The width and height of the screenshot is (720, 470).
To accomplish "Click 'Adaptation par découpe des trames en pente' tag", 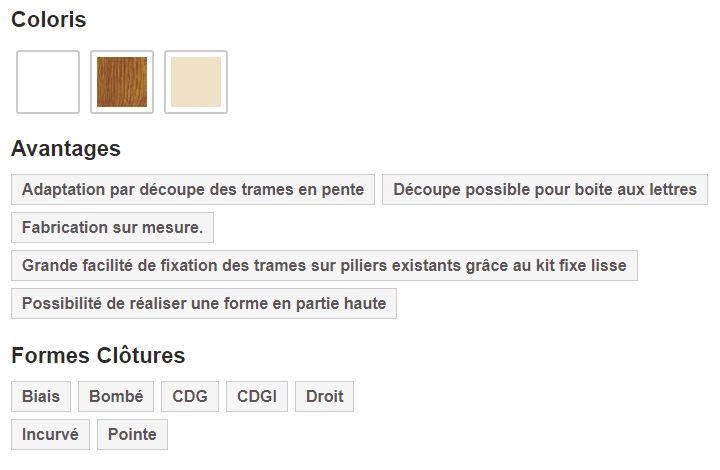I will 194,189.
